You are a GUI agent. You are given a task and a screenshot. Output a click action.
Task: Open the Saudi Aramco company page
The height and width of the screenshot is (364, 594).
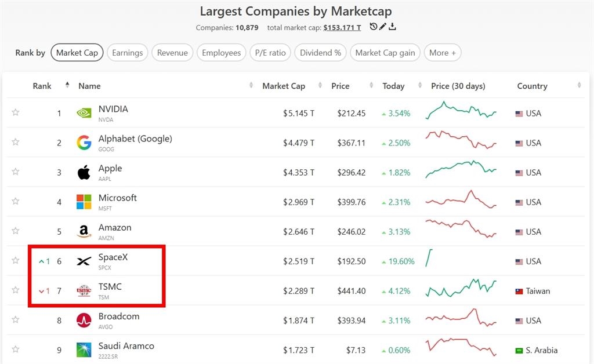click(x=126, y=346)
